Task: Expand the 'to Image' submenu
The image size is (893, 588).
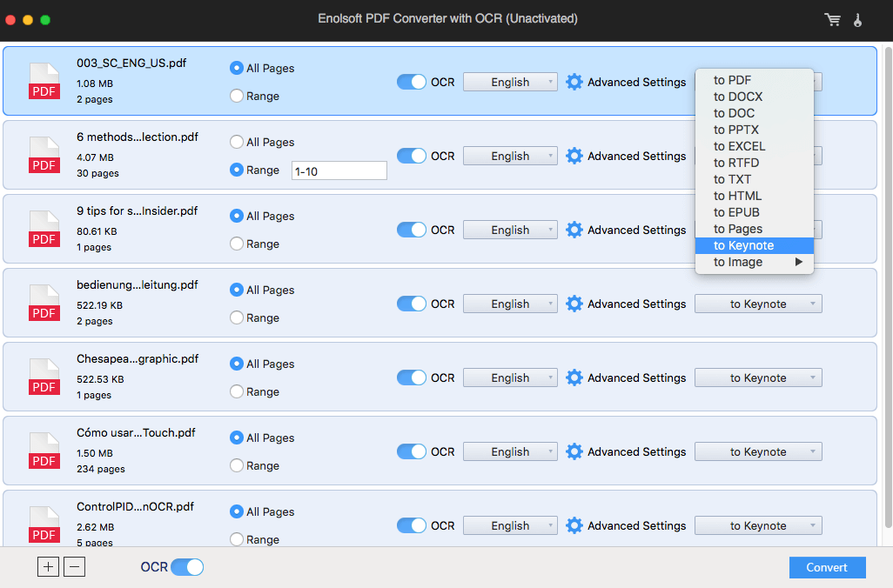Action: [754, 262]
